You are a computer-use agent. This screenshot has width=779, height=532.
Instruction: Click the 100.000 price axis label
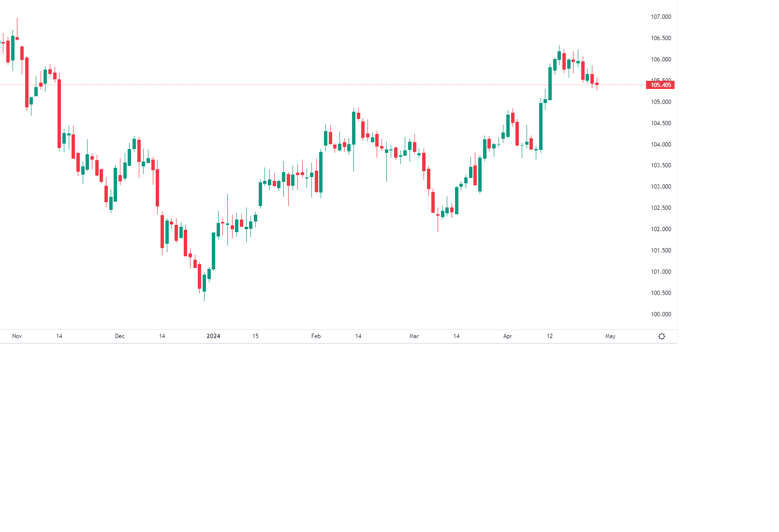click(x=661, y=314)
